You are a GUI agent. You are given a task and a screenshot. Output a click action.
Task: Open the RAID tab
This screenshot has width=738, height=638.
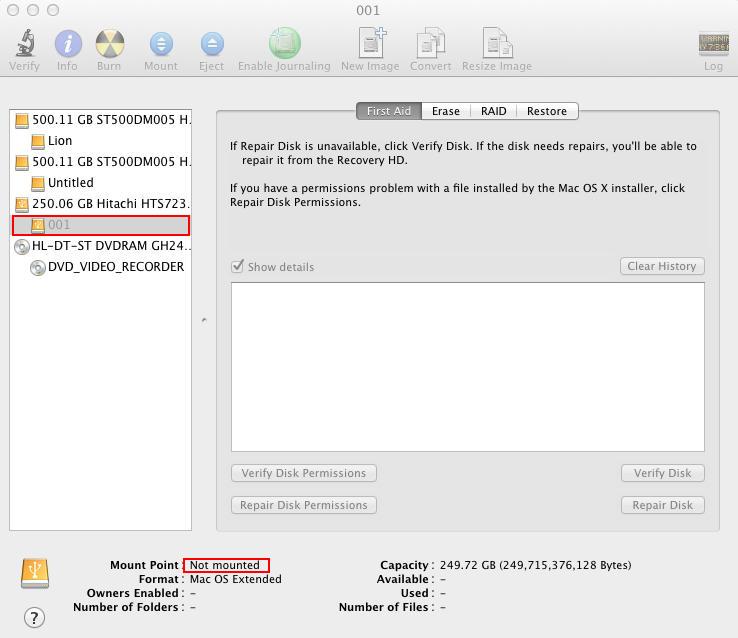point(493,111)
